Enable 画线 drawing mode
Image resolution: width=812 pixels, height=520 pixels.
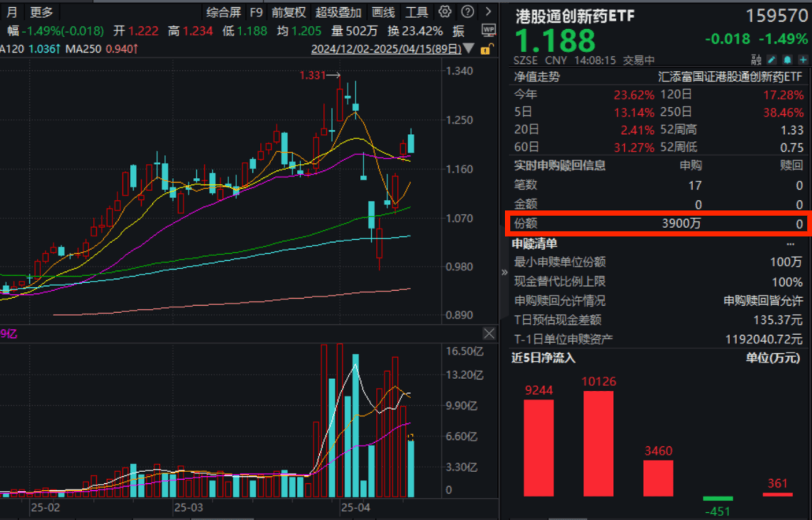383,11
